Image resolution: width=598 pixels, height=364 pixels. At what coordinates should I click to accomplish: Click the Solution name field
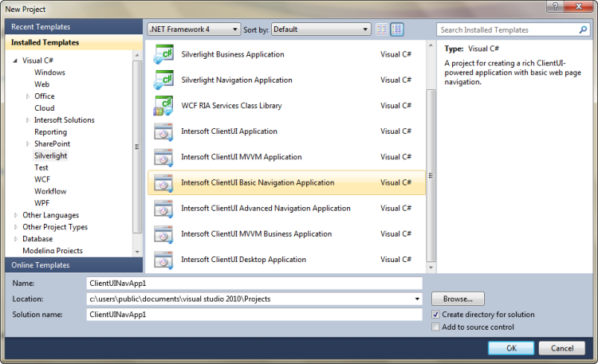coord(254,315)
